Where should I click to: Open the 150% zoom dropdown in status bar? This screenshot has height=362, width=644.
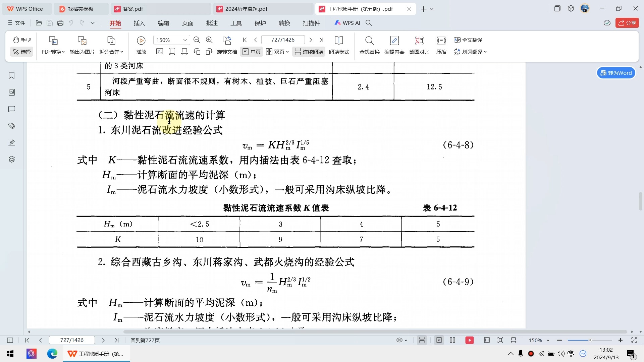coord(539,340)
